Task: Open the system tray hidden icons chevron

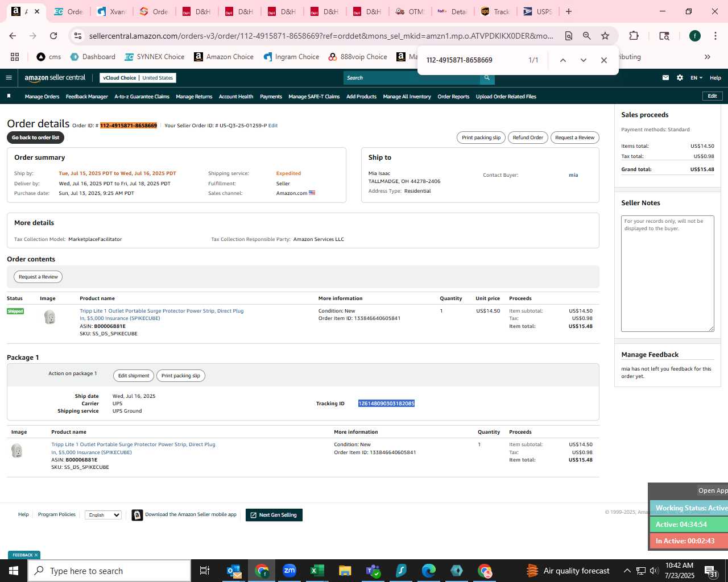Action: pyautogui.click(x=627, y=571)
